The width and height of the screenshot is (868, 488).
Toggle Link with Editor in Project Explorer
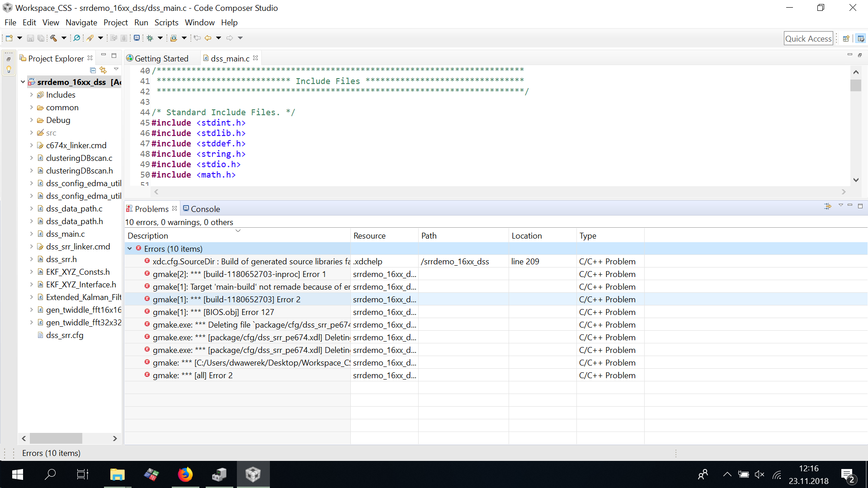103,70
